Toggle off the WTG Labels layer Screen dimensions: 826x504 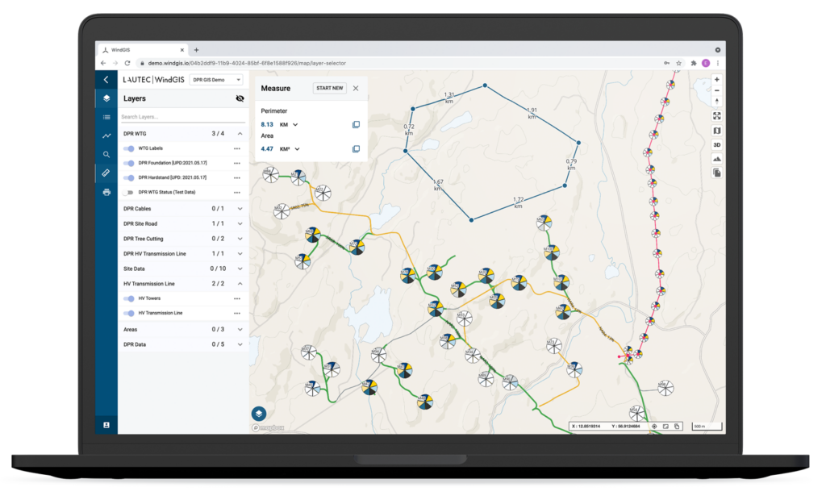(128, 148)
